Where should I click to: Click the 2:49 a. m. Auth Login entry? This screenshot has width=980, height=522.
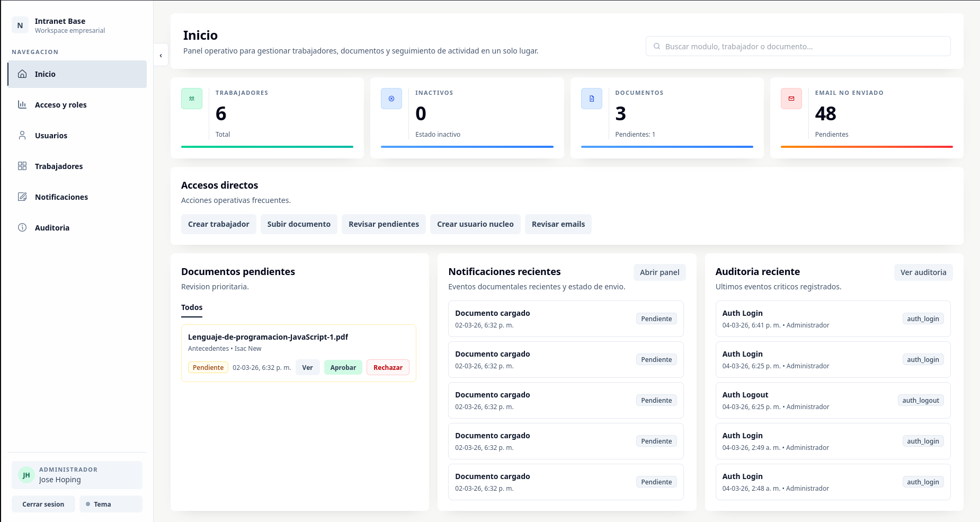[x=833, y=441]
